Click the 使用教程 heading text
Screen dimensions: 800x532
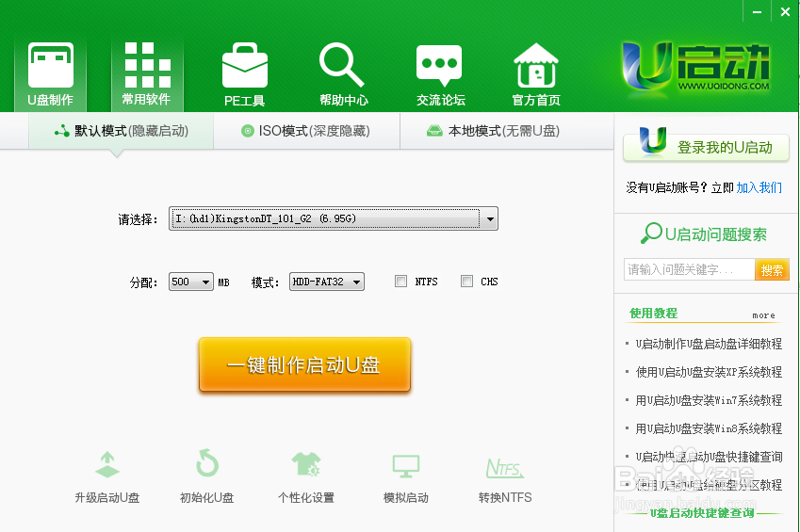654,314
